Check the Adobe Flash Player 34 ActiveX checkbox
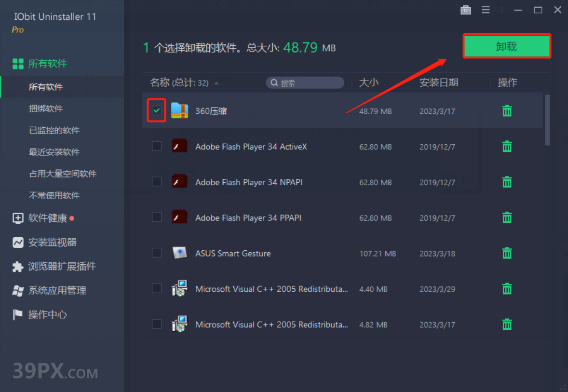This screenshot has height=392, width=568. click(157, 146)
